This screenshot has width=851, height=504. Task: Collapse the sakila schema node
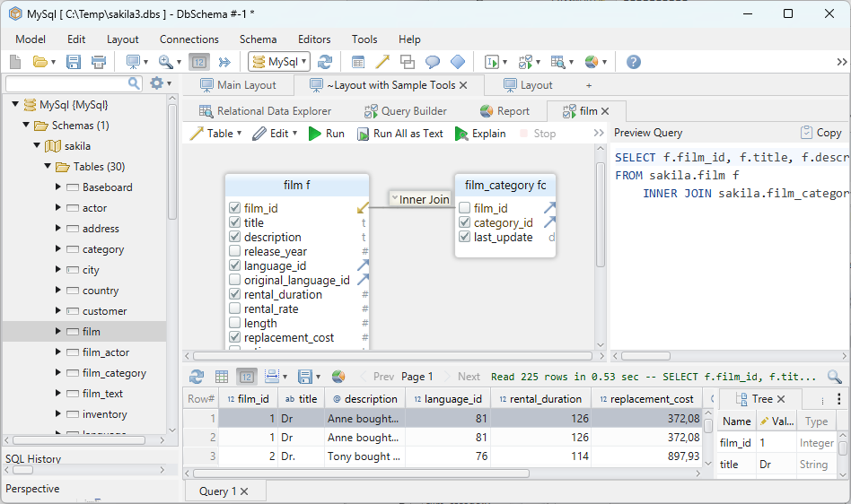(x=37, y=146)
